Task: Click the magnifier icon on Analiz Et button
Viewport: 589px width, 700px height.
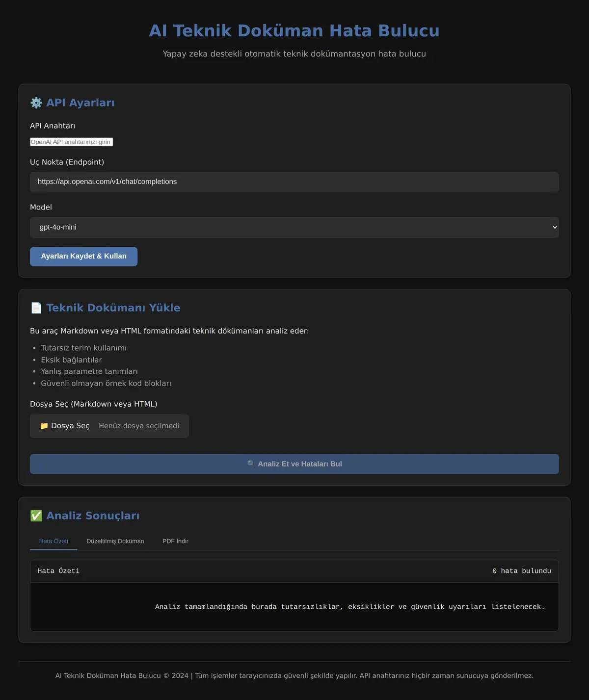Action: coord(251,464)
